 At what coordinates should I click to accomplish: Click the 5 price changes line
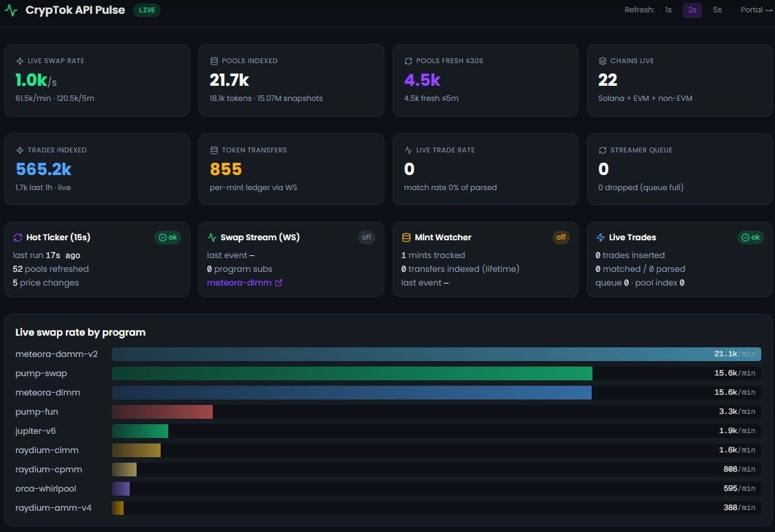click(46, 283)
